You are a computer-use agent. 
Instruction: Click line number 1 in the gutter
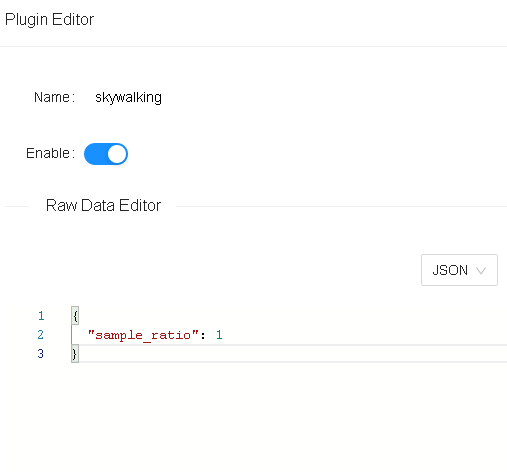41,316
